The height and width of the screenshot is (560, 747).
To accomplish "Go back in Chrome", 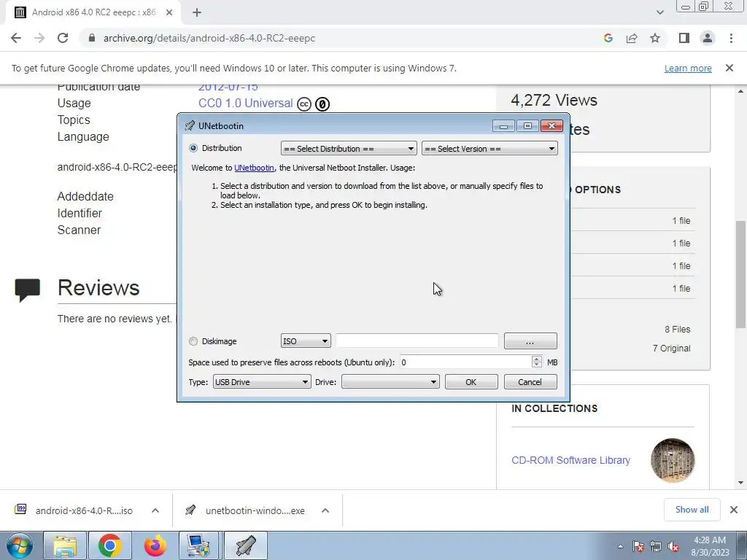I will click(x=16, y=38).
